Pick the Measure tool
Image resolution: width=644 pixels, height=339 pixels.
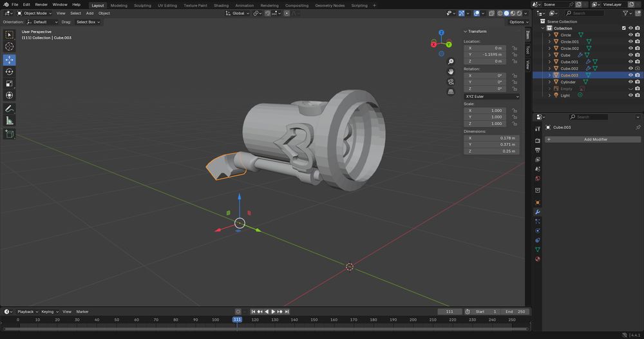pos(10,121)
